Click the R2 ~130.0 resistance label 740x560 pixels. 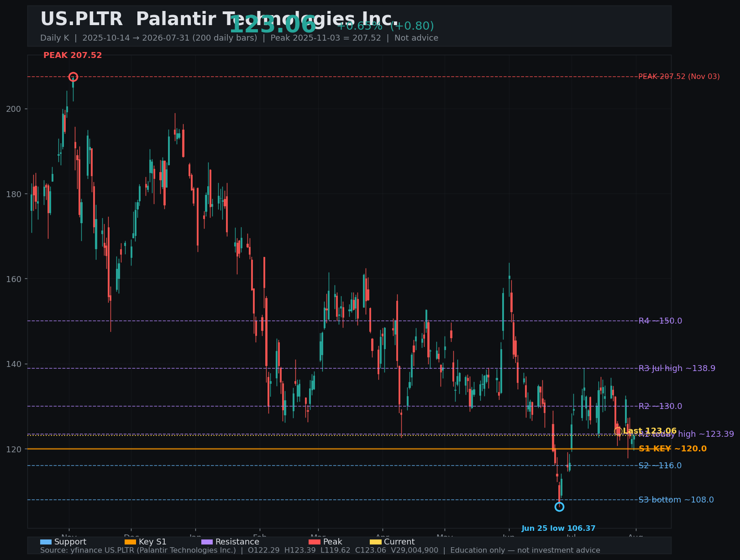pos(660,406)
